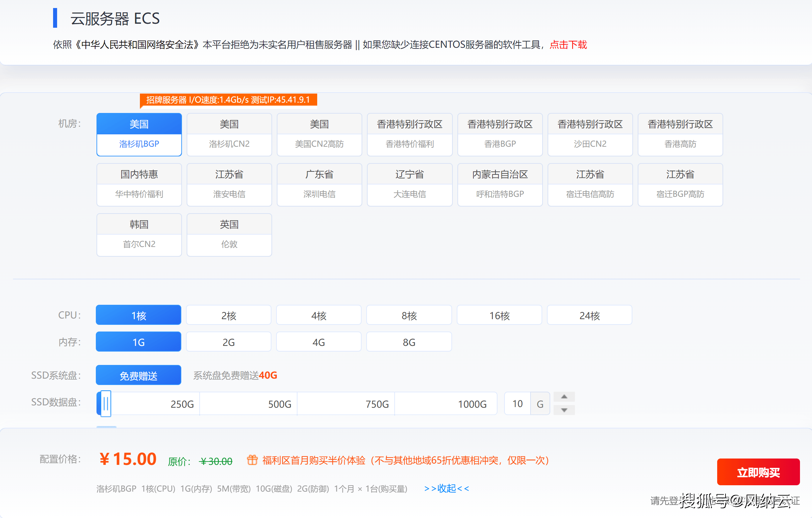Click the data disk size input field
The width and height of the screenshot is (812, 518).
[517, 403]
